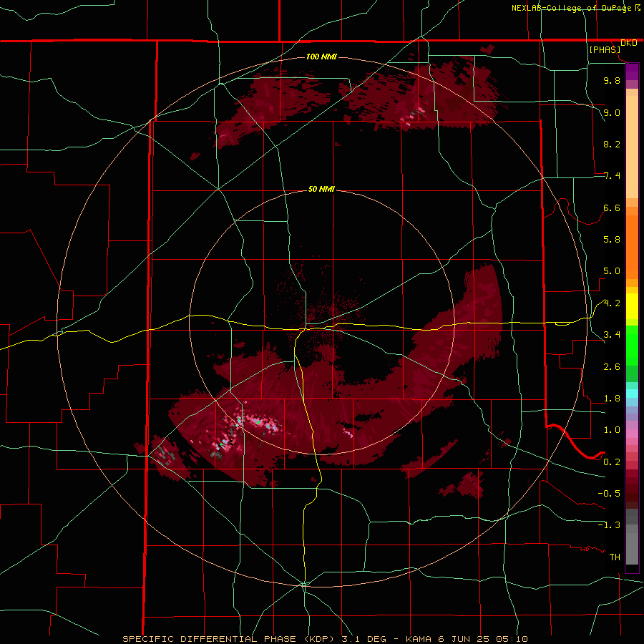Click the 5.0 scale value
Image resolution: width=644 pixels, height=644 pixels.
point(612,271)
